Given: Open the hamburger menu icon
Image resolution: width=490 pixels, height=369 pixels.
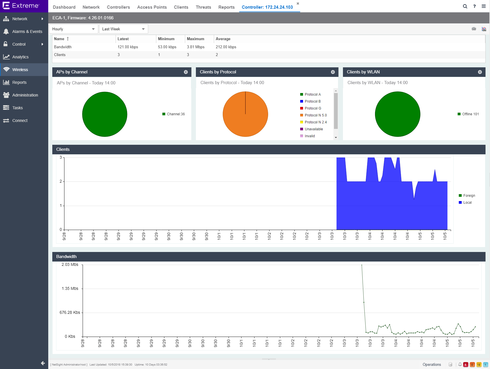Looking at the screenshot, I should 484,6.
